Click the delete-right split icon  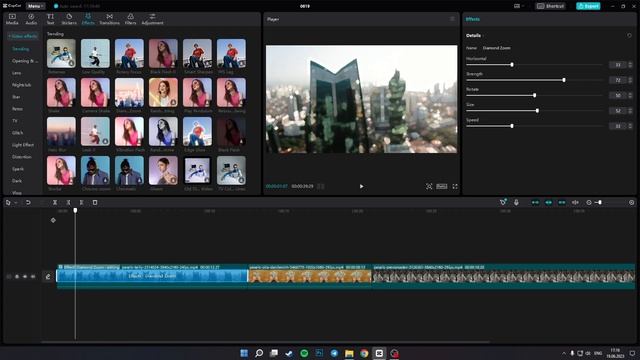(82, 202)
